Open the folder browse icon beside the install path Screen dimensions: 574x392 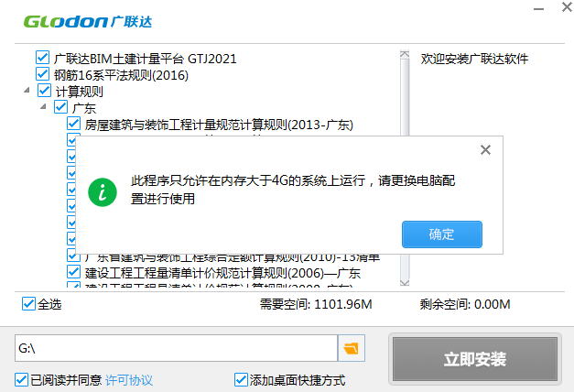coord(351,348)
